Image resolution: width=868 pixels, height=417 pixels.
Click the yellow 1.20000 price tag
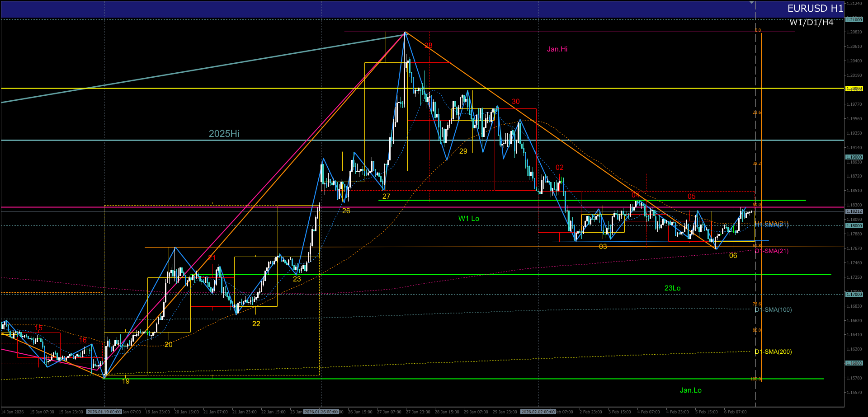pyautogui.click(x=854, y=89)
